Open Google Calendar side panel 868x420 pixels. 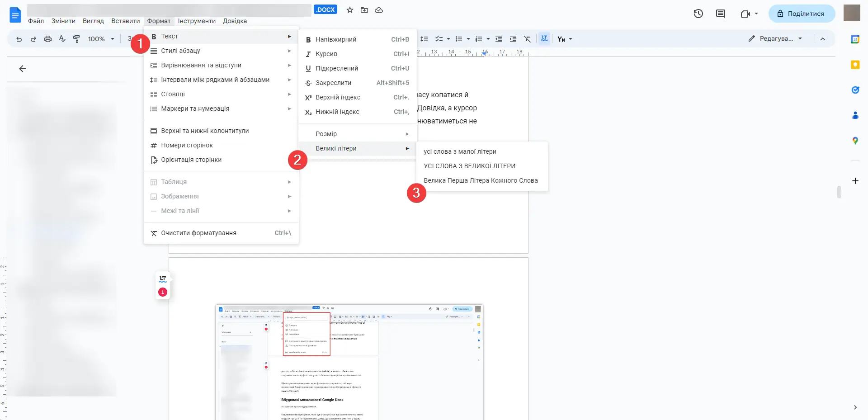(x=855, y=39)
